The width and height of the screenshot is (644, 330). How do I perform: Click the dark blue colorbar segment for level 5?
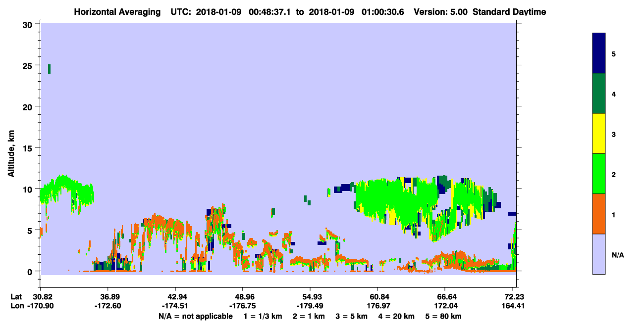click(x=599, y=53)
